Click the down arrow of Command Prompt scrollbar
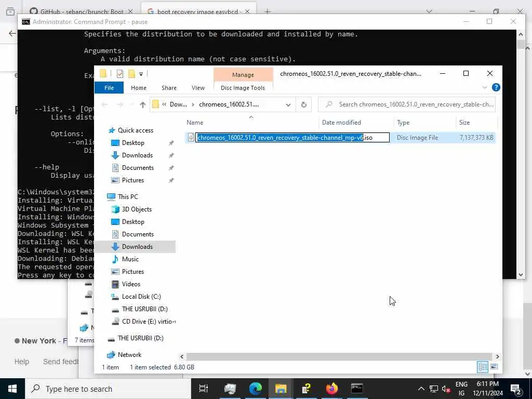532x399 pixels. click(x=521, y=274)
